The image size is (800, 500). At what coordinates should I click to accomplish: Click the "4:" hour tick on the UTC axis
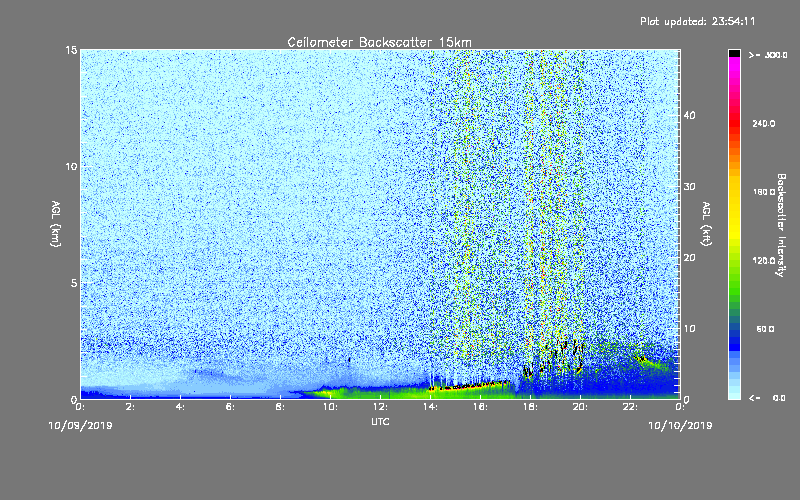click(181, 407)
